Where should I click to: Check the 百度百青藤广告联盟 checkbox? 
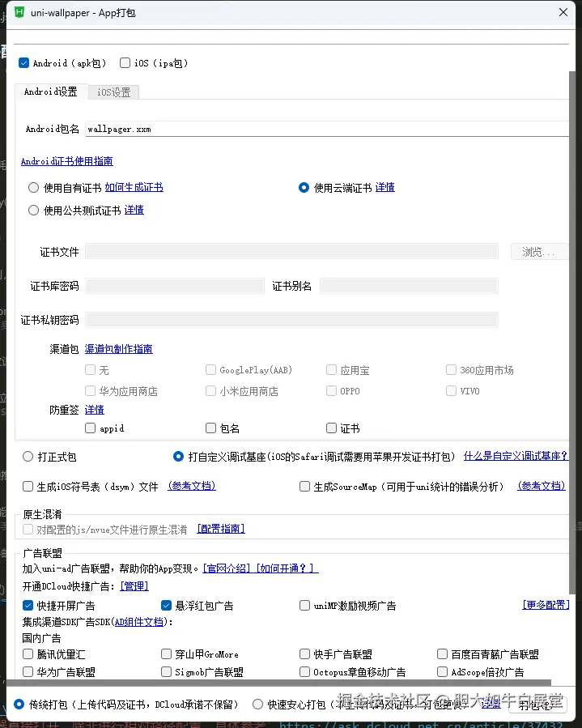click(442, 654)
